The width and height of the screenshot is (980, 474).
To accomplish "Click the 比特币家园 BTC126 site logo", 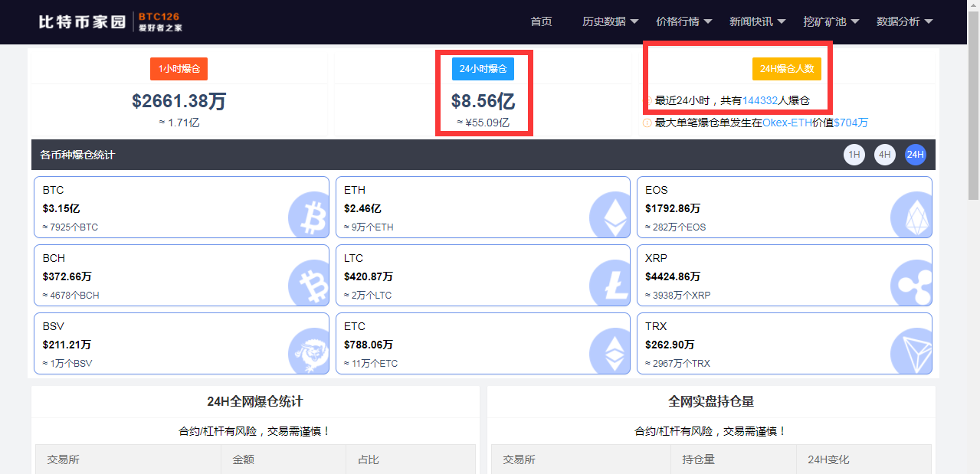I will 110,21.
